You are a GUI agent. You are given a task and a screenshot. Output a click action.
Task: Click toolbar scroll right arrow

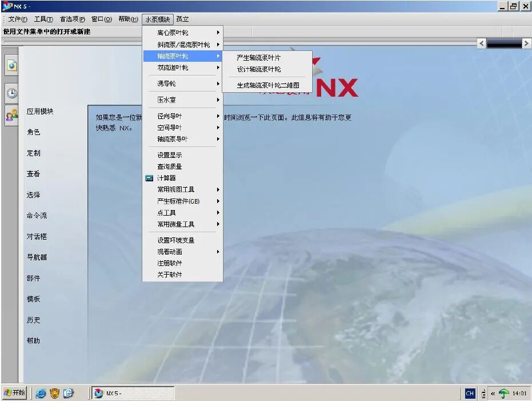coord(526,43)
